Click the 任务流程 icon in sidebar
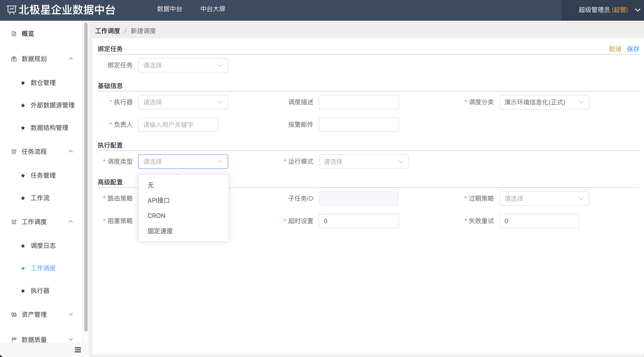Image resolution: width=644 pixels, height=357 pixels. (x=14, y=151)
